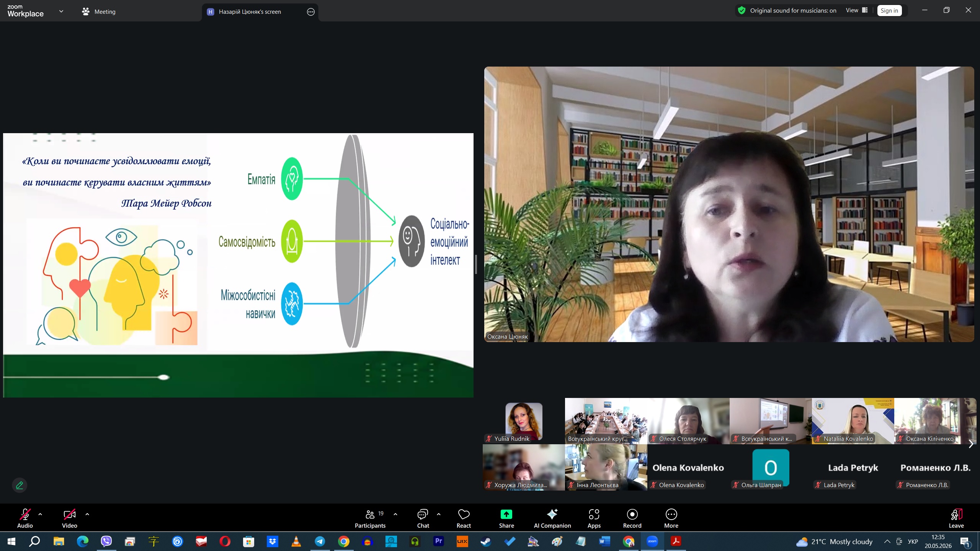980x551 pixels.
Task: Open Adobe Acrobat from taskbar
Action: pos(676,541)
